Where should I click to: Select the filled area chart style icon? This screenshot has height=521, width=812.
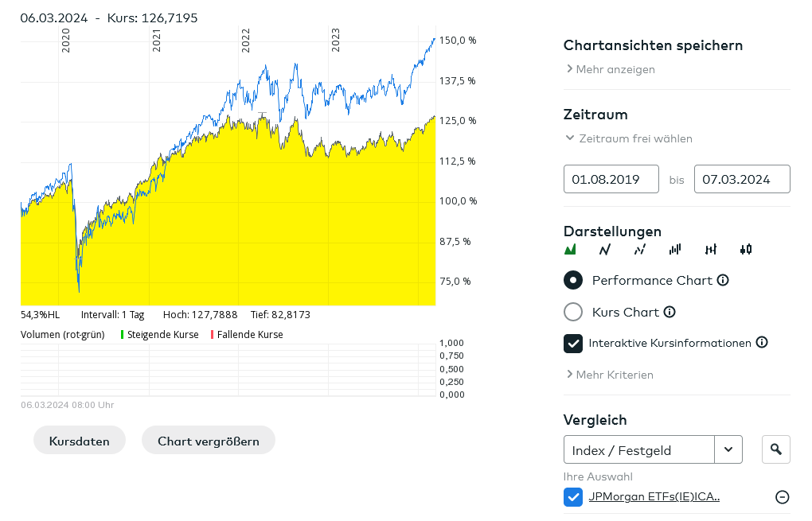point(570,250)
